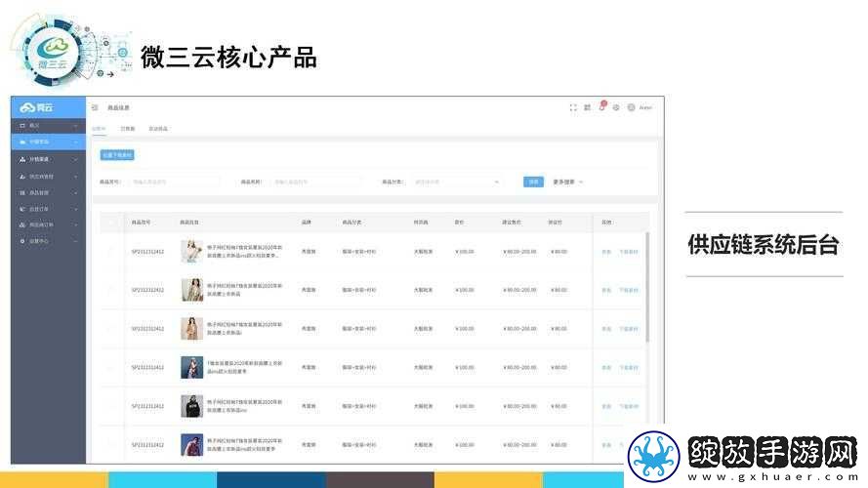The width and height of the screenshot is (868, 488).
Task: Open notifications bell with red badge
Action: point(601,106)
